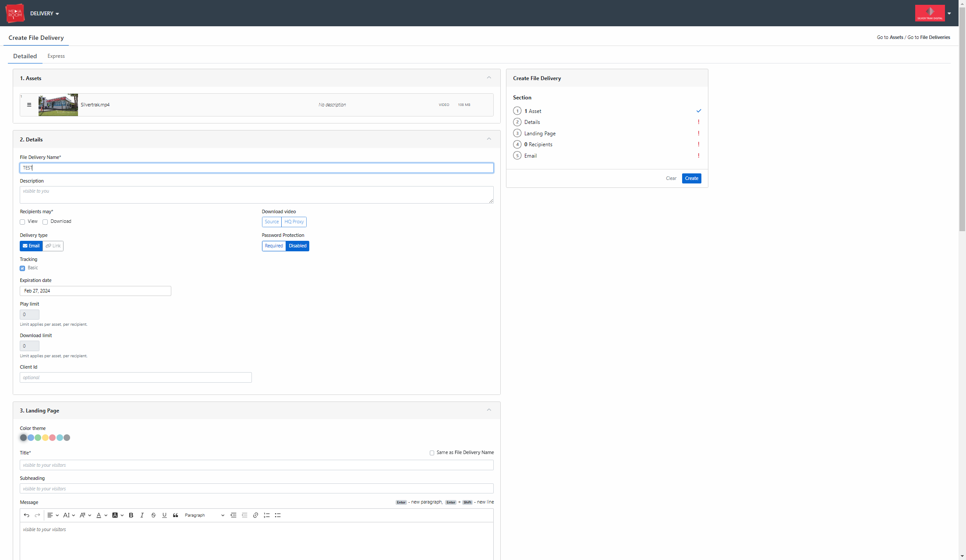Insert a numbered list
Image resolution: width=966 pixels, height=560 pixels.
266,515
